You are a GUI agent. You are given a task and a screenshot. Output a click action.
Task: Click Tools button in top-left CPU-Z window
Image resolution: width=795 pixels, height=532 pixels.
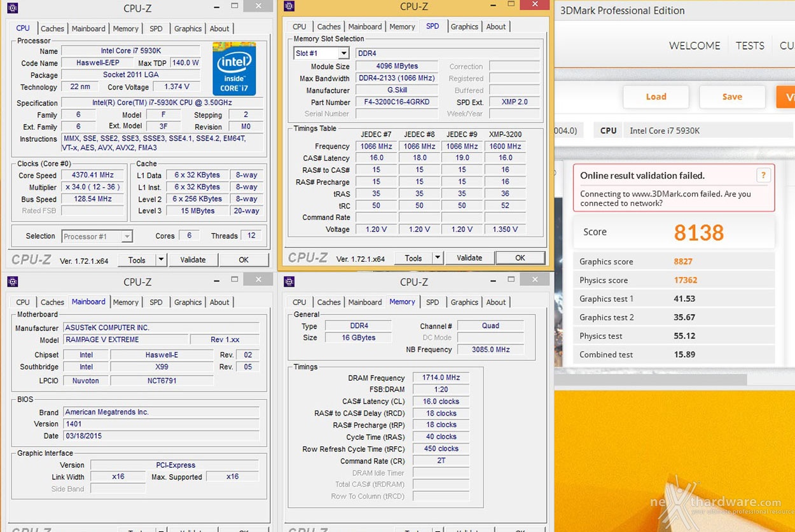click(x=137, y=259)
